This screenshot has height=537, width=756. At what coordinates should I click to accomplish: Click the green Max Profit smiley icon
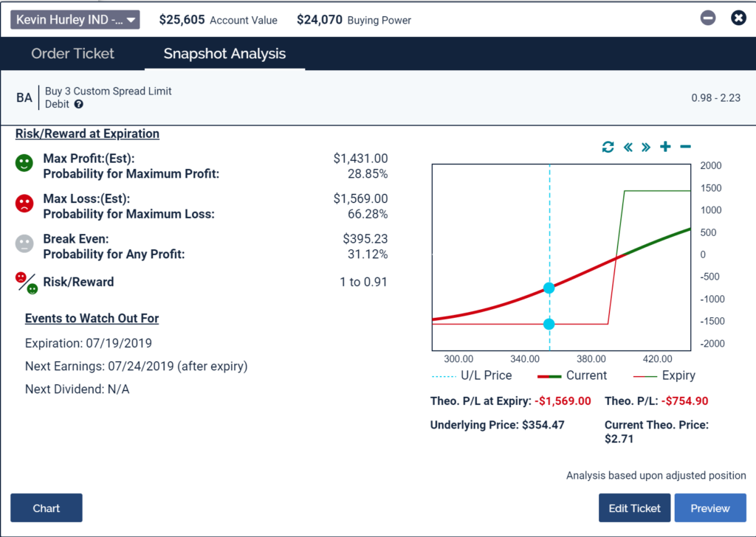(25, 164)
